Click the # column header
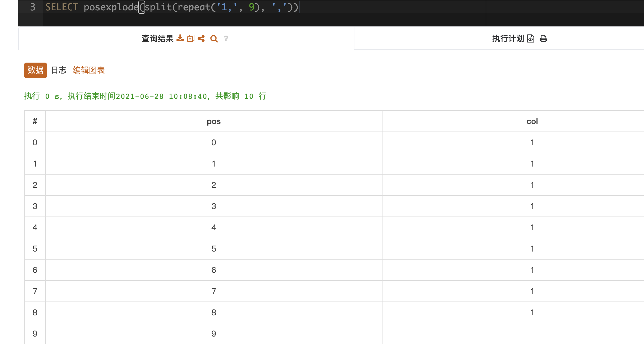 (35, 121)
